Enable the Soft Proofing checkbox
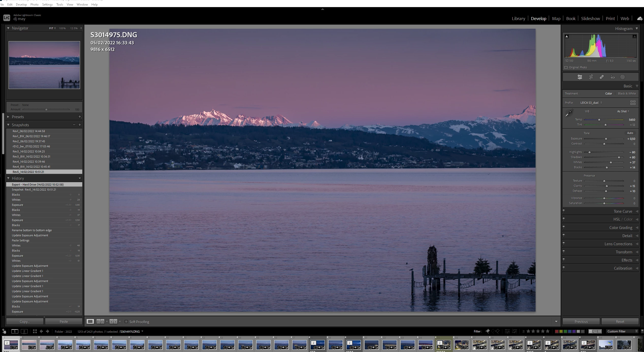 click(126, 322)
